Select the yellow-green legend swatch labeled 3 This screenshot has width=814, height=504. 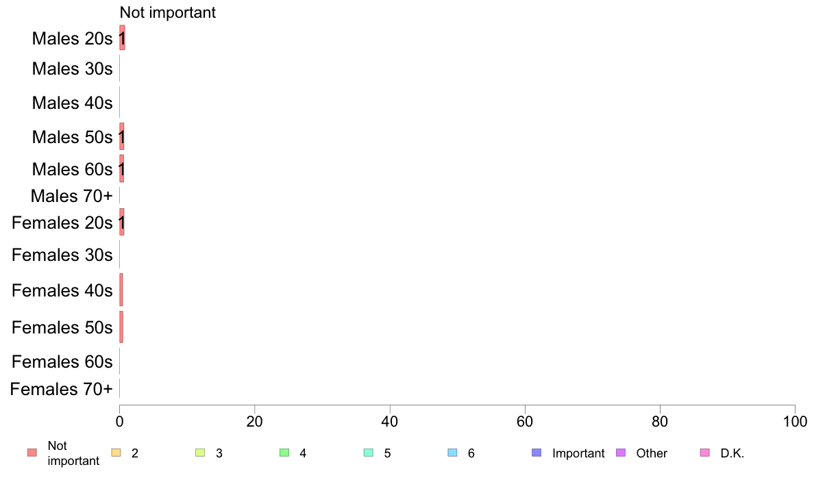pyautogui.click(x=200, y=453)
